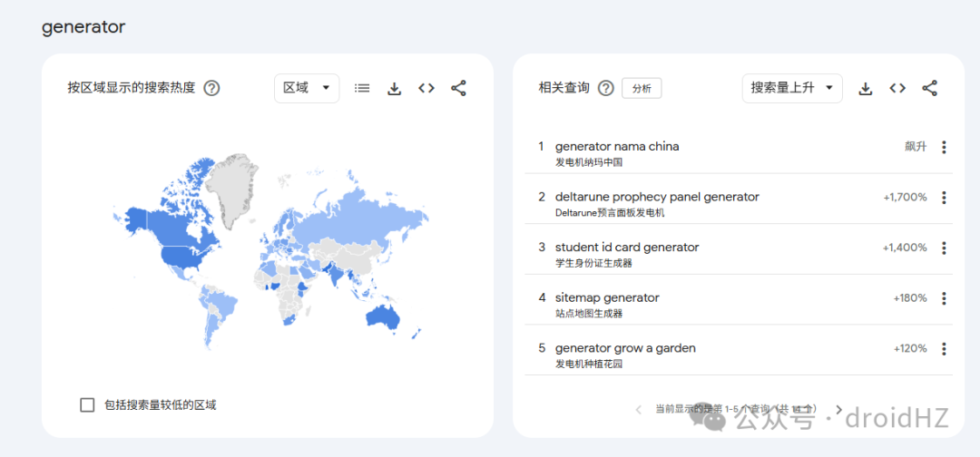Screen dimensions: 980x457
Task: Select India on the world map
Action: [x=336, y=275]
